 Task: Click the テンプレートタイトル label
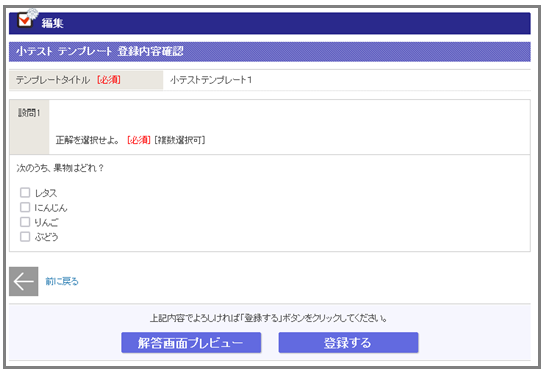point(53,80)
